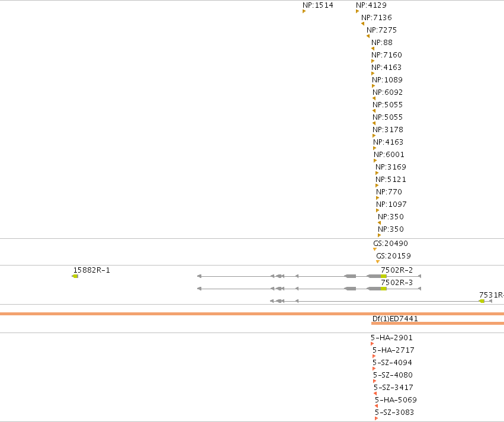This screenshot has width=504, height=422.
Task: Pick the NP:7275 insertion triangle
Action: (368, 36)
